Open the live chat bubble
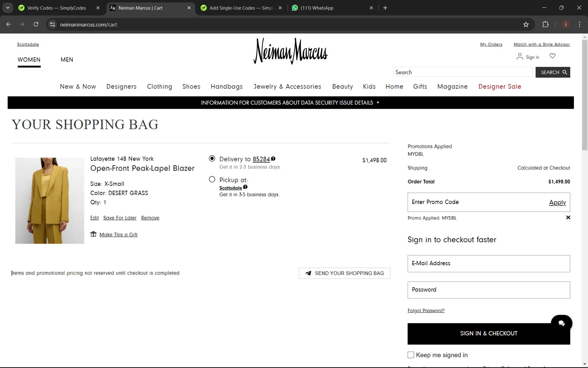Viewport: 588px width, 368px height. click(x=561, y=323)
